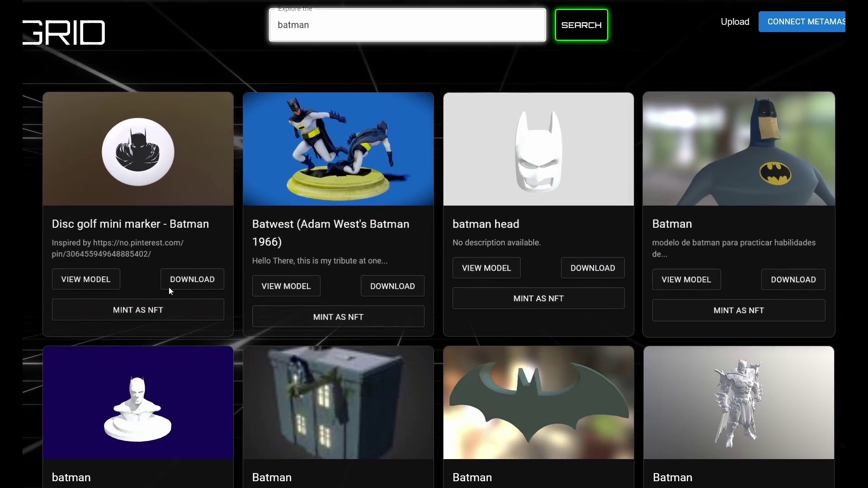This screenshot has width=868, height=488.
Task: Click 'Batman' title under building thumbnail
Action: (272, 478)
